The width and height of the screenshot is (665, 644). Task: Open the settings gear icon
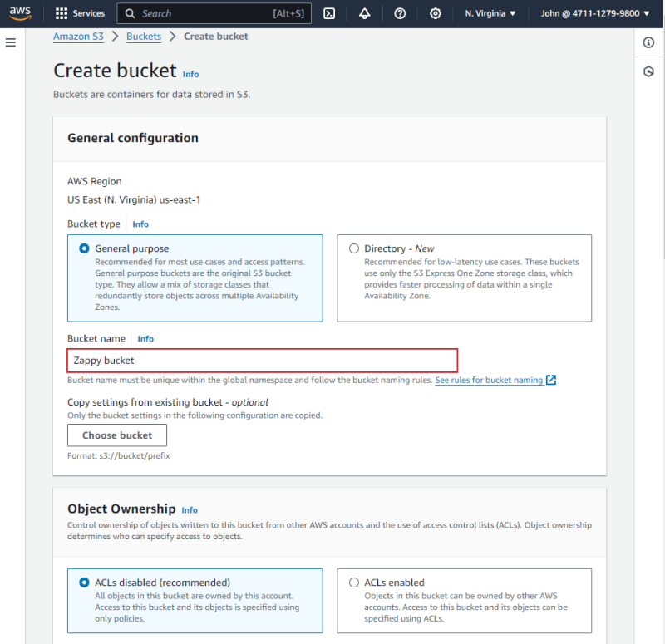pos(435,13)
